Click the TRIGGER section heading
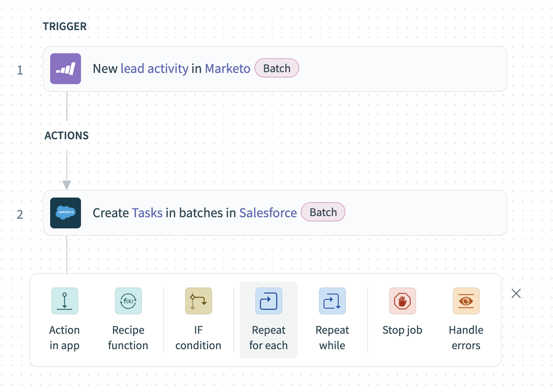The image size is (553, 392). tap(65, 27)
